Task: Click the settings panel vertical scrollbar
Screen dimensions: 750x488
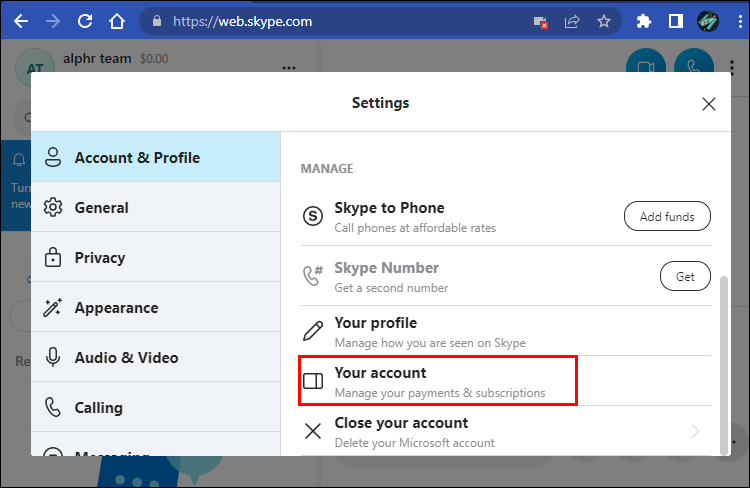Action: click(x=725, y=360)
